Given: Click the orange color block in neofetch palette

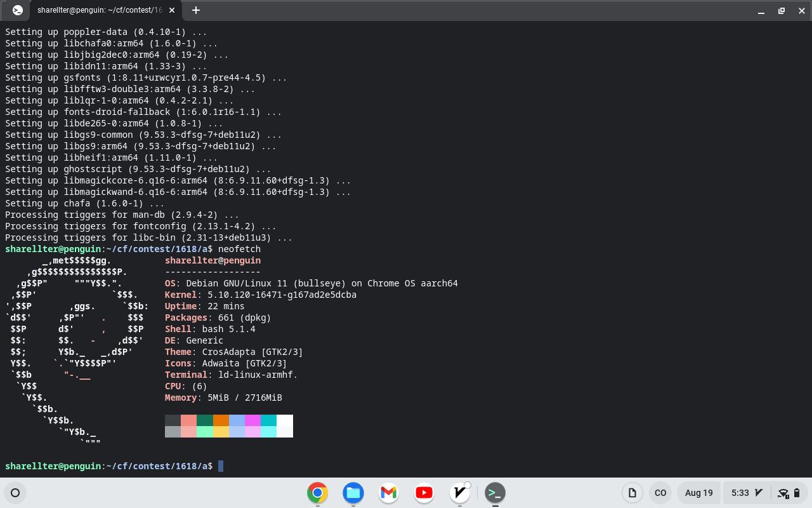Looking at the screenshot, I should pos(221,420).
